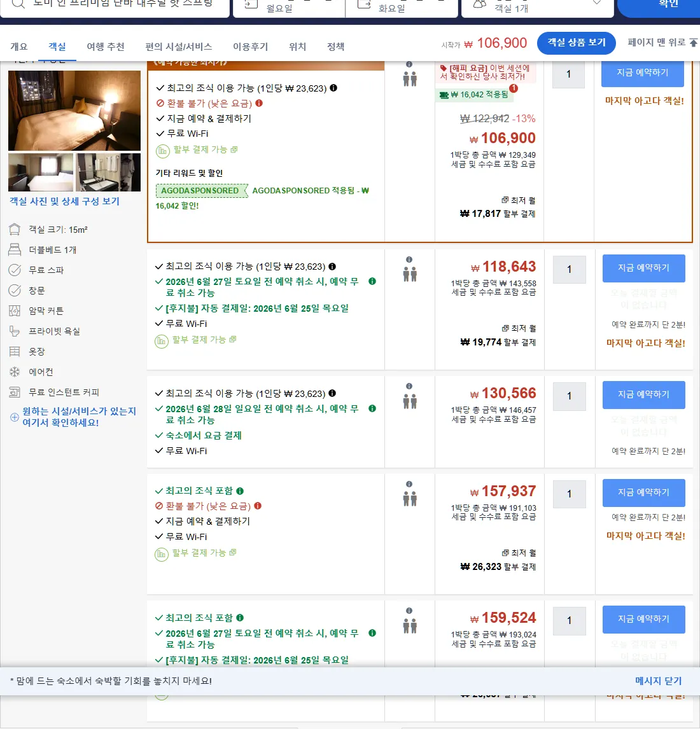Click the up-arrow icon beside 페이지 맨 위로

[x=694, y=43]
